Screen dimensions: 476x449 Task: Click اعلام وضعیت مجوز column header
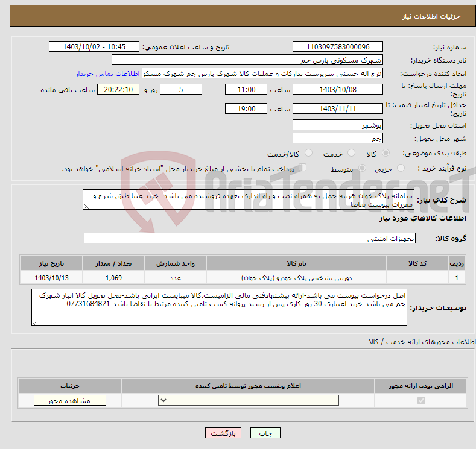tap(248, 386)
